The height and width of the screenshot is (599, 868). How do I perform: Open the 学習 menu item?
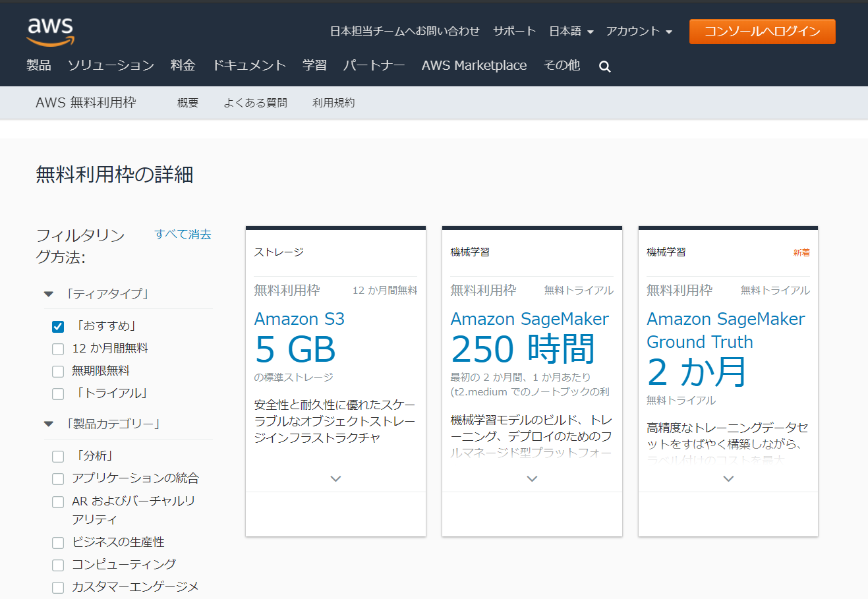tap(314, 65)
